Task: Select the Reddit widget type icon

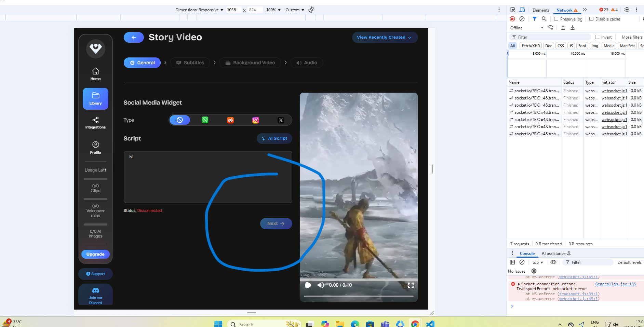Action: [230, 120]
